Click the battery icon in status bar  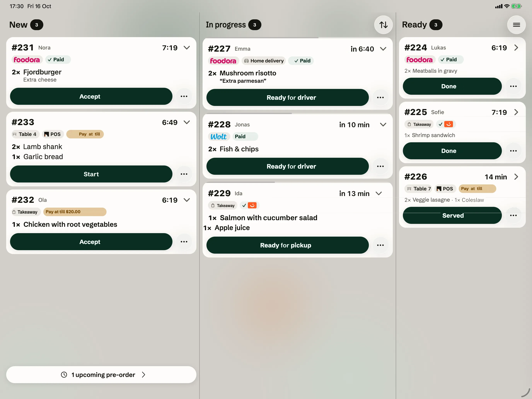(516, 6)
